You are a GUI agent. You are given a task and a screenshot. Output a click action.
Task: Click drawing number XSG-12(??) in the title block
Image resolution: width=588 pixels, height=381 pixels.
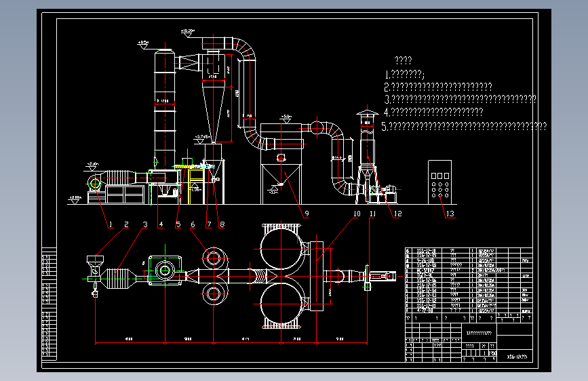517,357
